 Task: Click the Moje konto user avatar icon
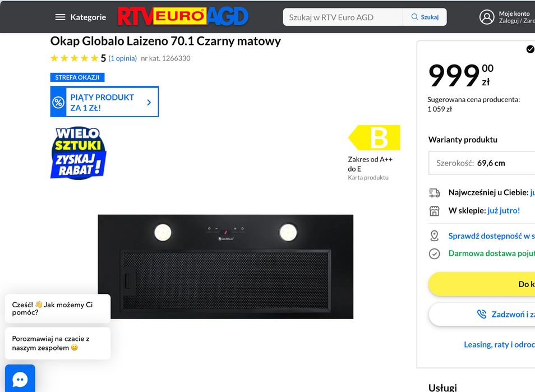tap(487, 17)
